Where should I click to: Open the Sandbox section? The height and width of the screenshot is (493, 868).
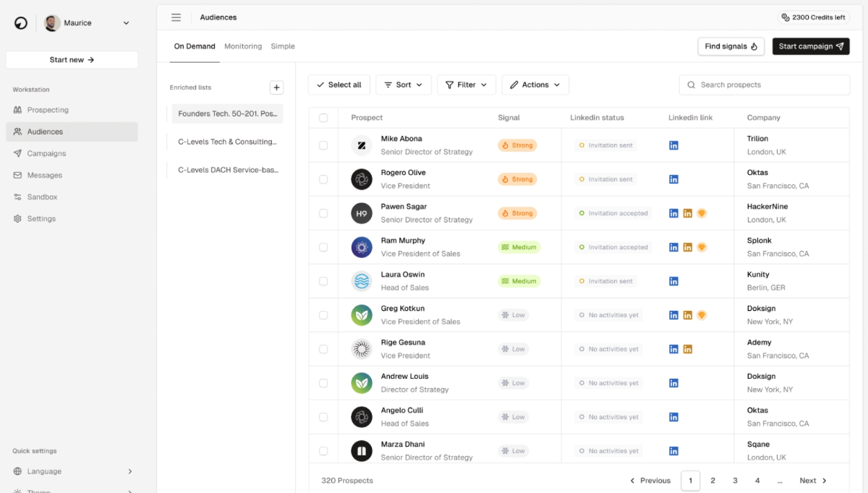point(46,197)
